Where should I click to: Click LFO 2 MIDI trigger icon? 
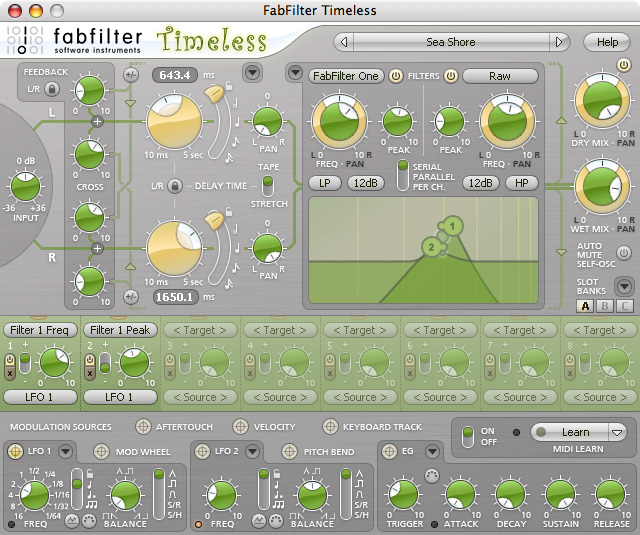point(276,520)
